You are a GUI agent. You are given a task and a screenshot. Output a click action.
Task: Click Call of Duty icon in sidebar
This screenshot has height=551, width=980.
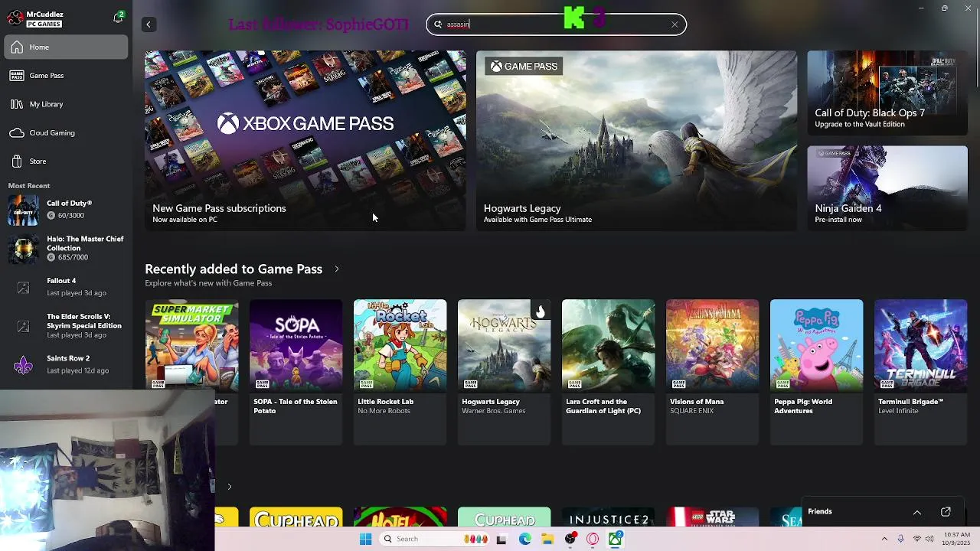click(x=23, y=210)
